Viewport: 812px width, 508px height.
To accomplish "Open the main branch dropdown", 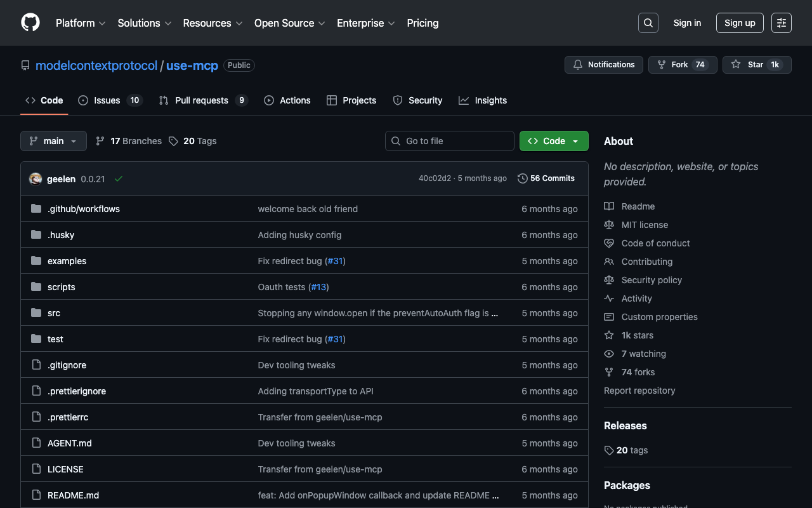I will [53, 141].
